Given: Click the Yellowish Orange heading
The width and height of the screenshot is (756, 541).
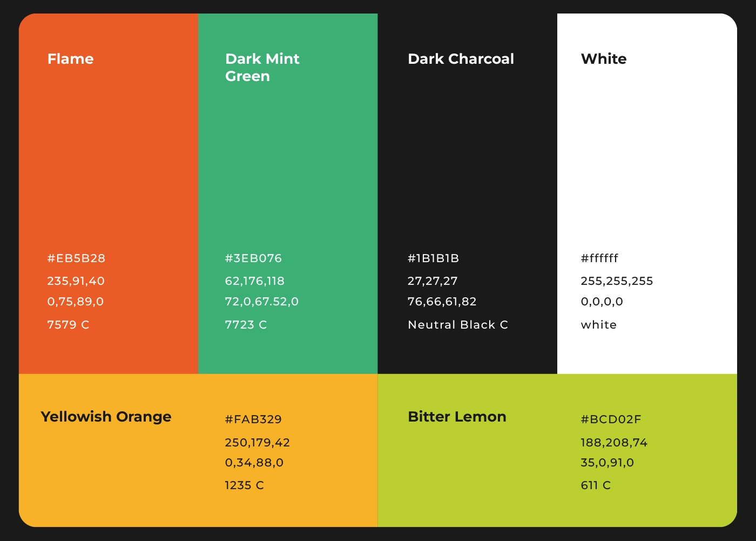Looking at the screenshot, I should click(106, 417).
